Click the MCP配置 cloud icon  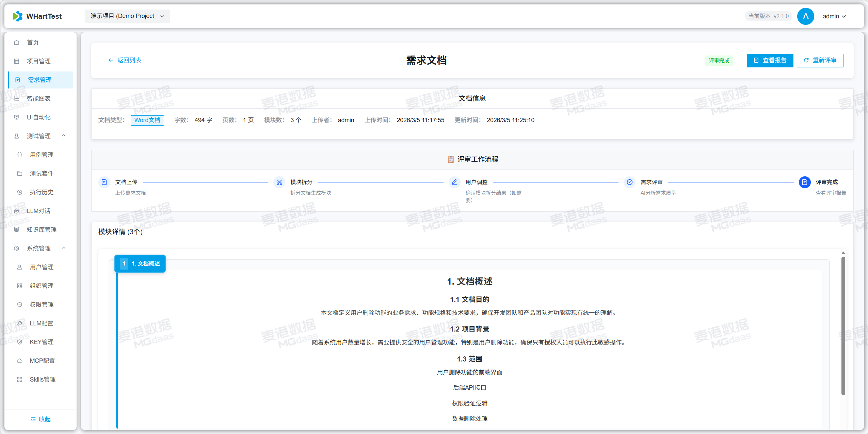tap(19, 360)
